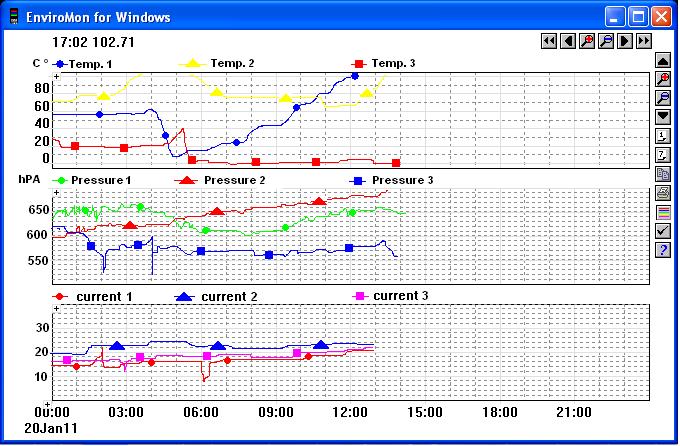Click the '20Jan11' date label
680x446 pixels.
pyautogui.click(x=51, y=428)
